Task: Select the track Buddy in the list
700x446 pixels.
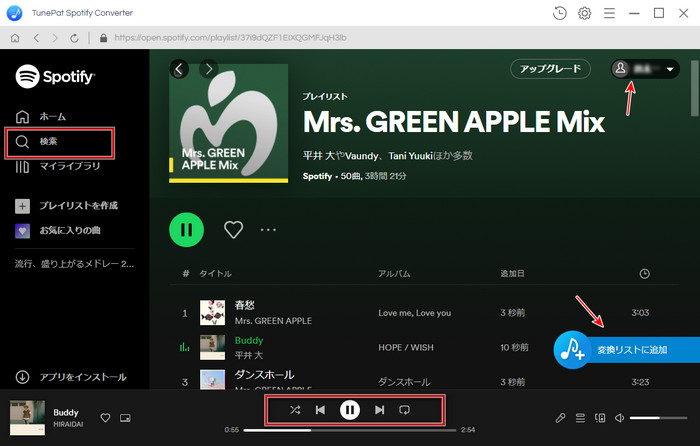Action: click(x=249, y=341)
